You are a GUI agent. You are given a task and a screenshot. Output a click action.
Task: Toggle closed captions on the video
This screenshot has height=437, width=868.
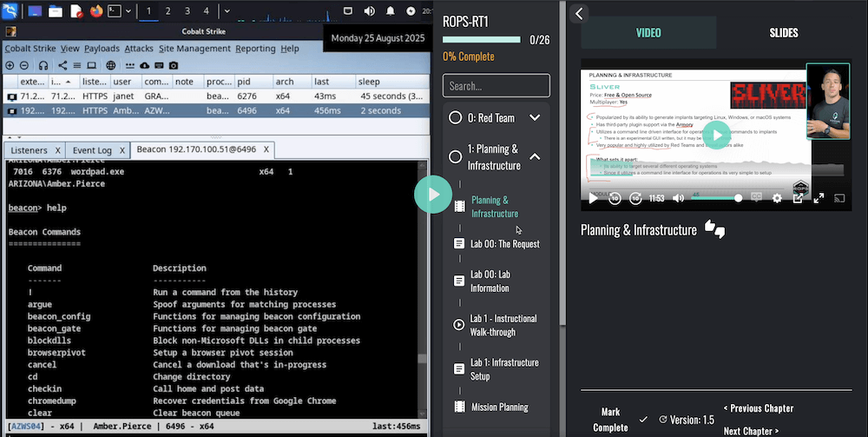tap(755, 198)
